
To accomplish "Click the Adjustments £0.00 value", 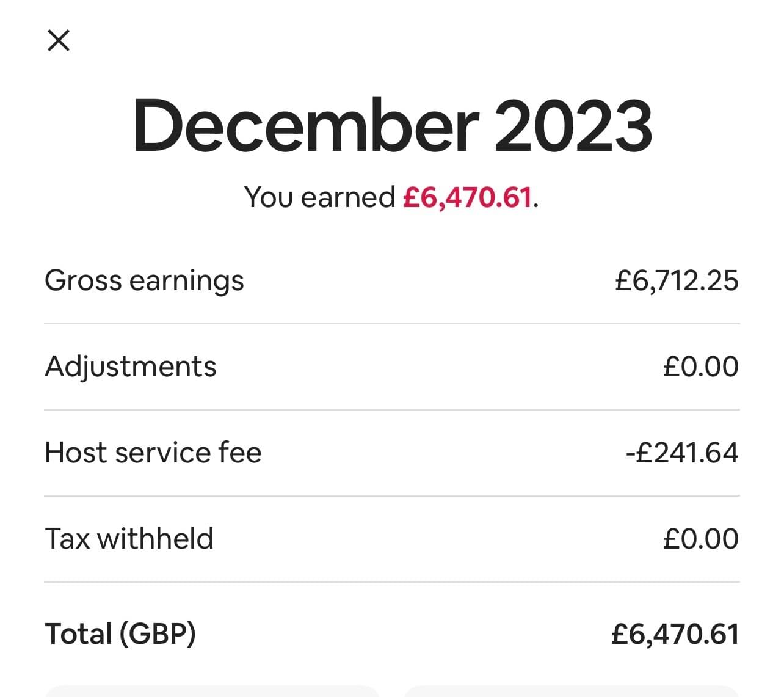I will [x=701, y=367].
